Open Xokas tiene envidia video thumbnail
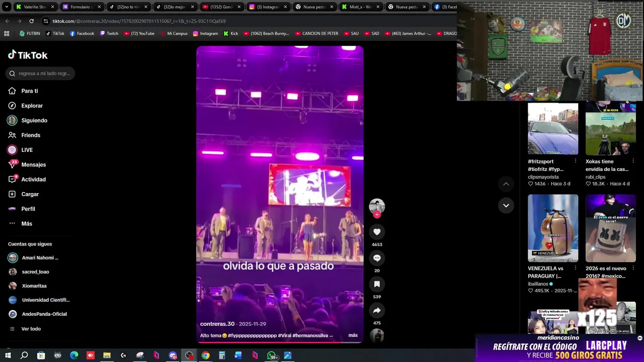Screen dimensions: 644x362 coord(611,129)
